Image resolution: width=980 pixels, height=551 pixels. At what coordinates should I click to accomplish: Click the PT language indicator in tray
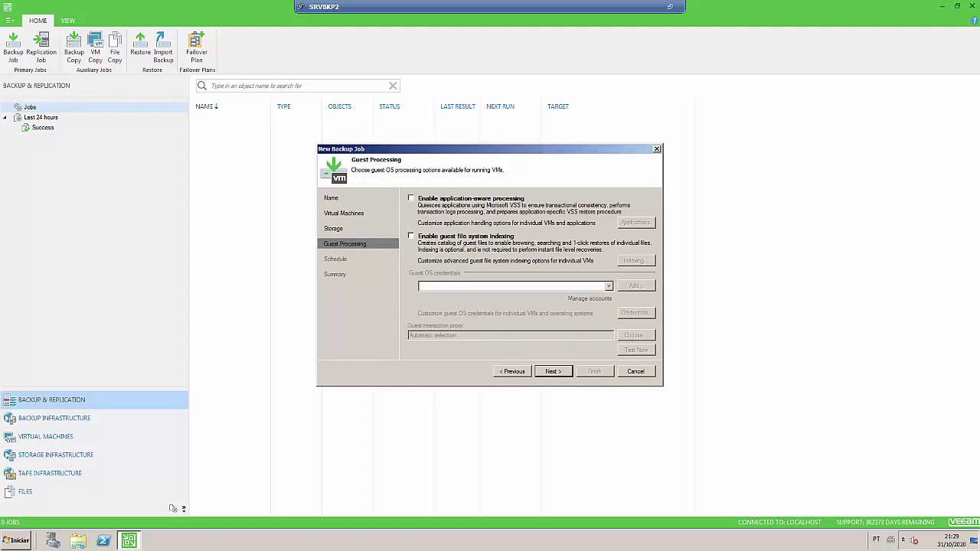click(876, 540)
